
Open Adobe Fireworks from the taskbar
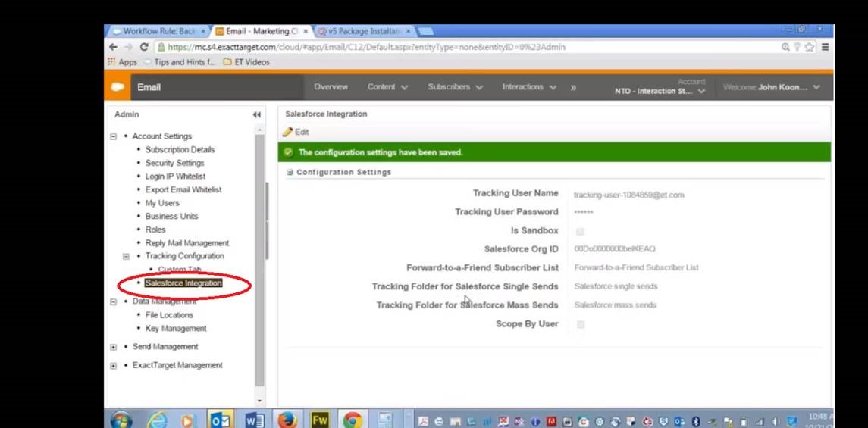pos(320,421)
